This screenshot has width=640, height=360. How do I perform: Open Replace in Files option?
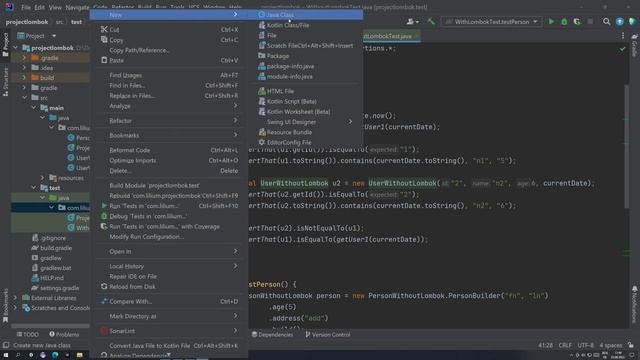click(169, 96)
